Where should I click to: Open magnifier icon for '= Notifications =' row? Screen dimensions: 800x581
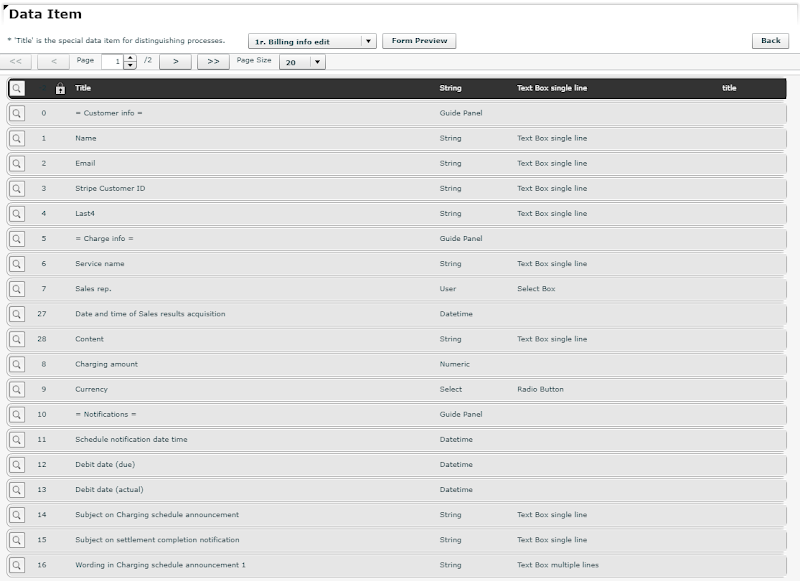point(17,414)
